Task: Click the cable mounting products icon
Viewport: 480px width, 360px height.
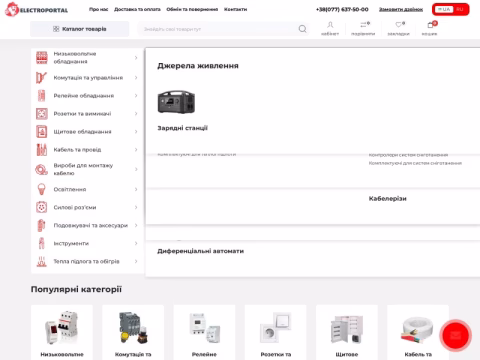Action: 42,169
